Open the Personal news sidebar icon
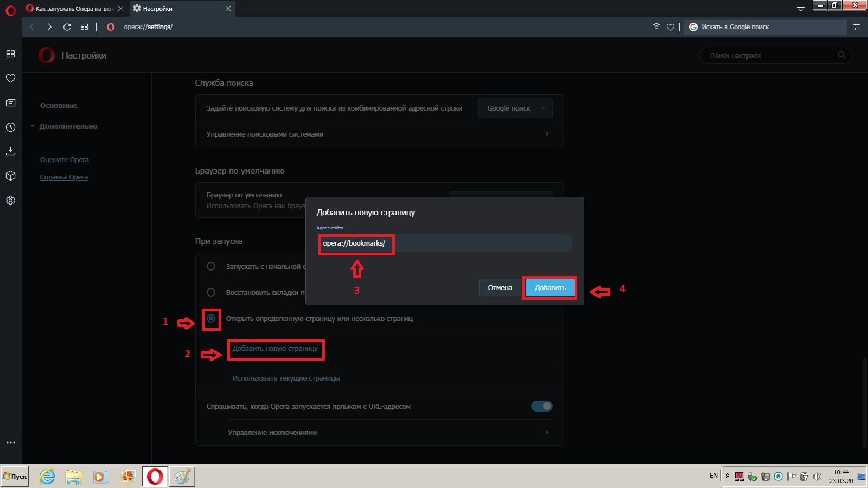 pyautogui.click(x=10, y=103)
